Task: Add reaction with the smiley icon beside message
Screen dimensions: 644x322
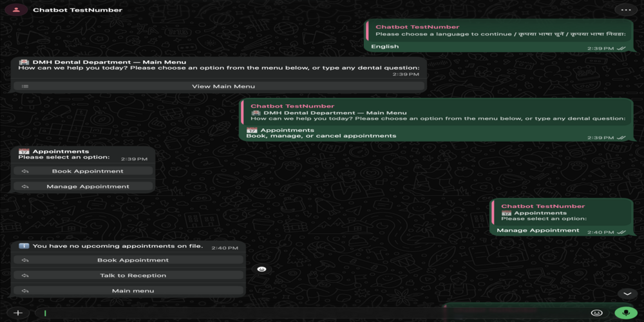Action: click(261, 269)
